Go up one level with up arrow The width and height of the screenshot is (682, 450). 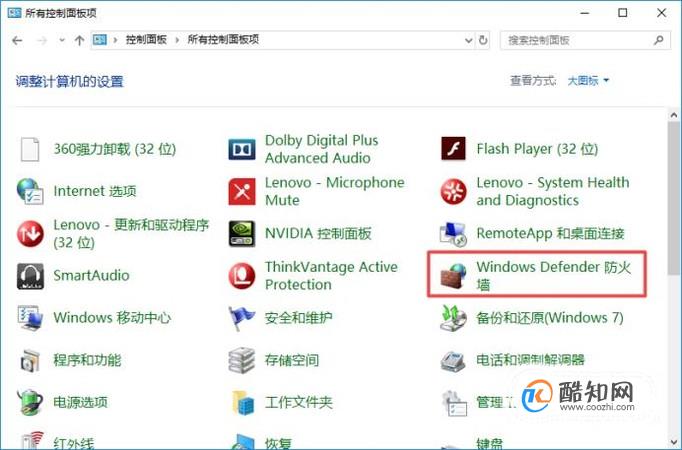pyautogui.click(x=79, y=40)
